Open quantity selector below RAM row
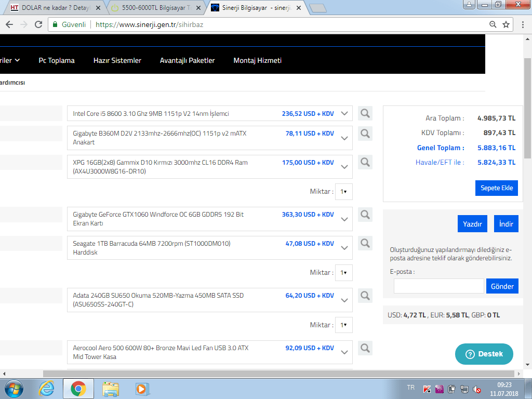 tap(344, 192)
